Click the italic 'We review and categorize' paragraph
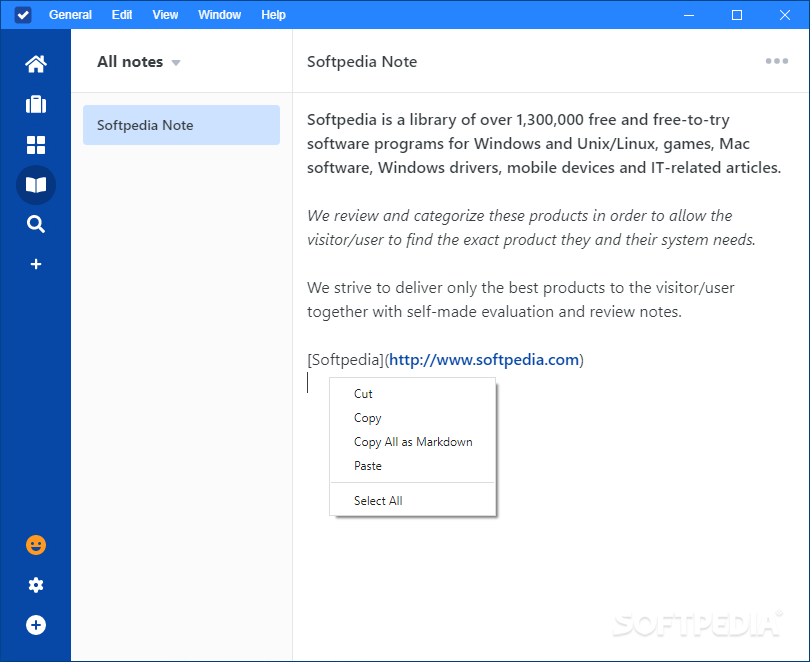This screenshot has height=662, width=810. (531, 227)
